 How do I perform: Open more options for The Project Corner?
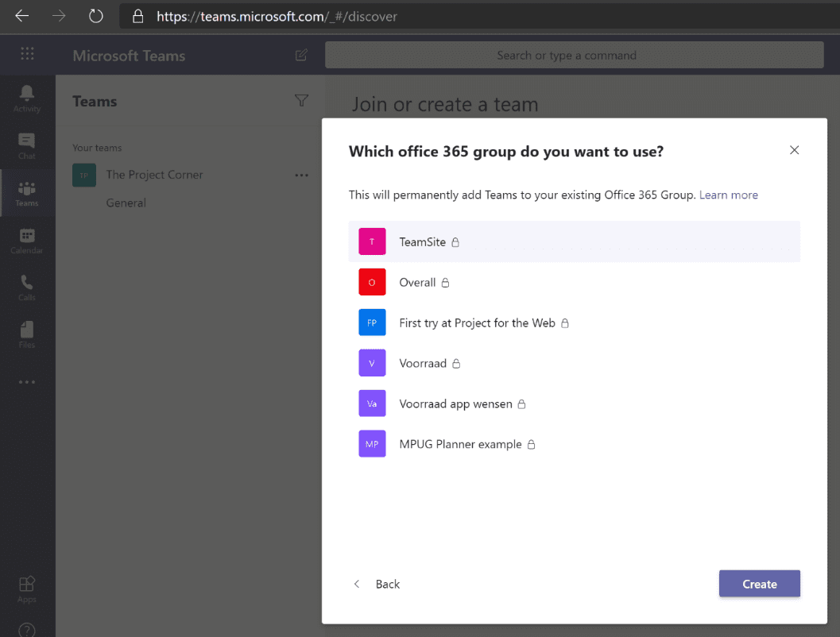click(302, 175)
